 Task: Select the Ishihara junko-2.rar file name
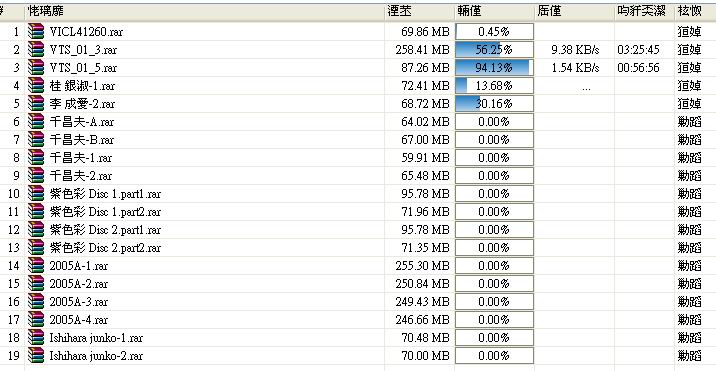tap(96, 355)
